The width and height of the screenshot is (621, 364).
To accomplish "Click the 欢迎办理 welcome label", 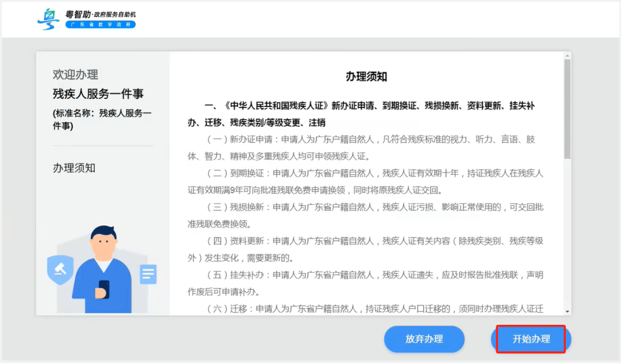I will [76, 74].
